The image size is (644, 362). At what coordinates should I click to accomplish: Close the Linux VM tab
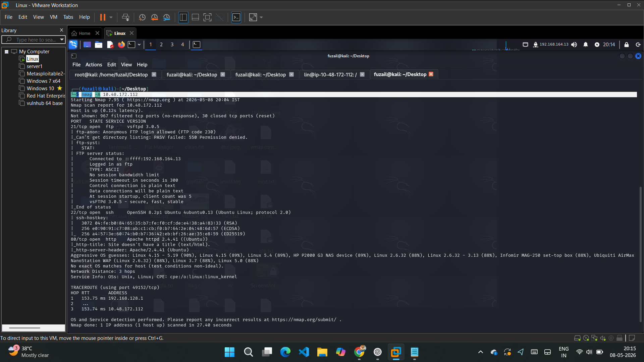(132, 33)
